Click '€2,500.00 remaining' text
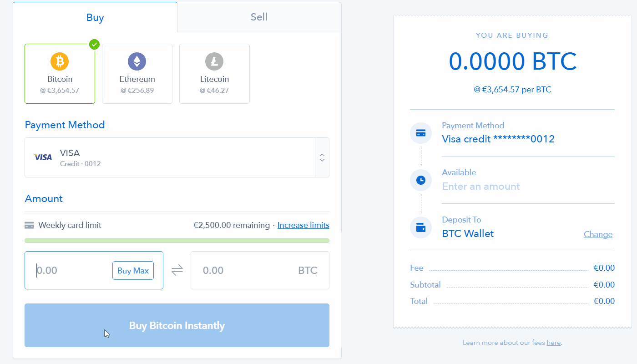The width and height of the screenshot is (637, 364). [x=232, y=225]
